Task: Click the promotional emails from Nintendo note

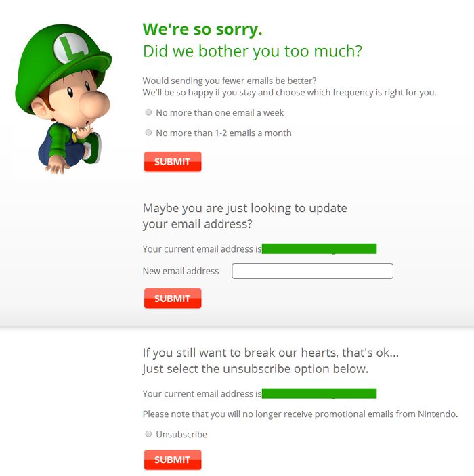Action: pos(300,414)
